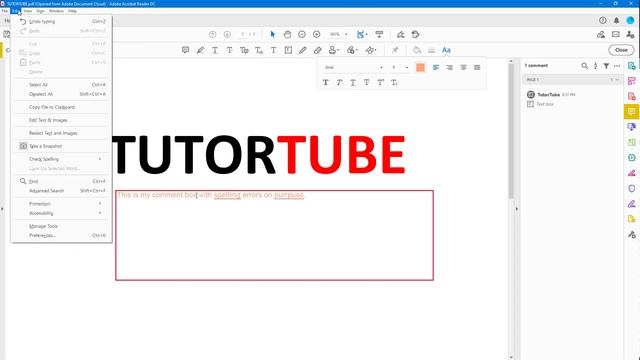The width and height of the screenshot is (640, 360).
Task: Select the arrow selection tool
Action: point(273,34)
